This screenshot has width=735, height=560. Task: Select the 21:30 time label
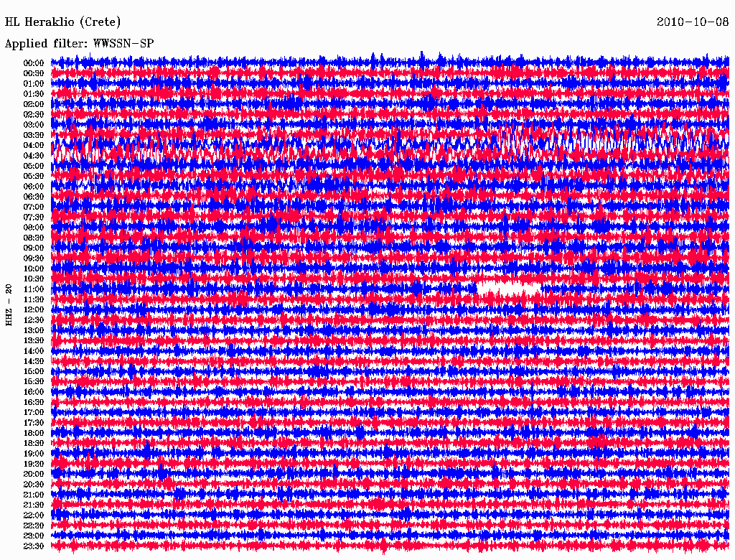coord(34,505)
